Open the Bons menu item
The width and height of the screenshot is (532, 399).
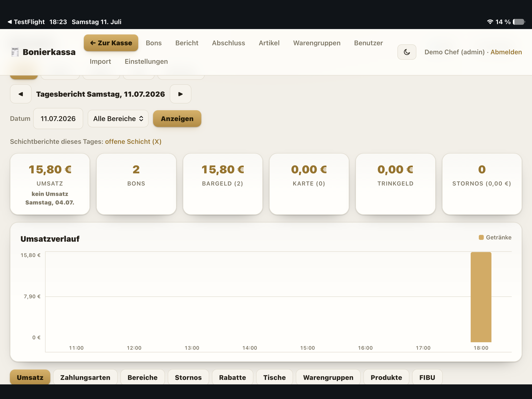click(154, 43)
